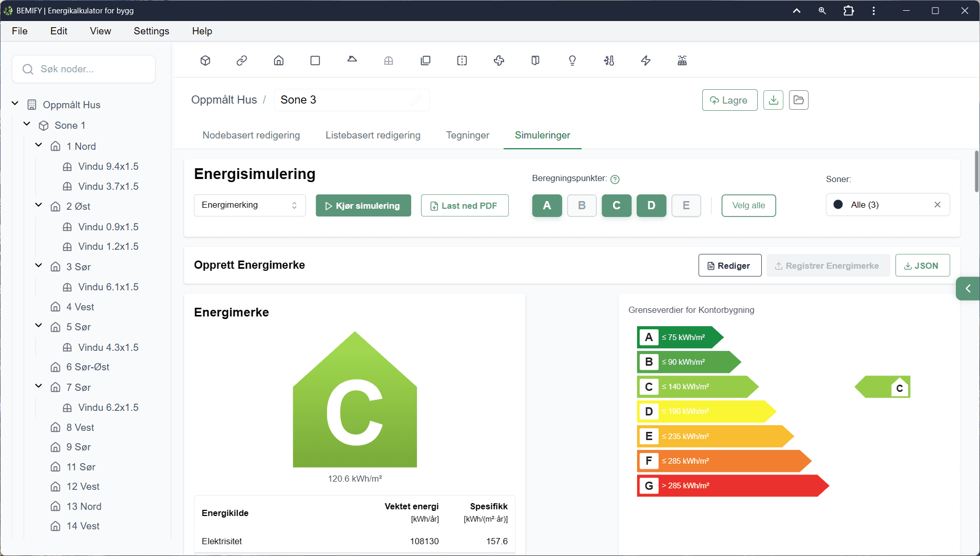Collapse the 2 Øst wall node
The height and width of the screenshot is (556, 980).
point(39,205)
